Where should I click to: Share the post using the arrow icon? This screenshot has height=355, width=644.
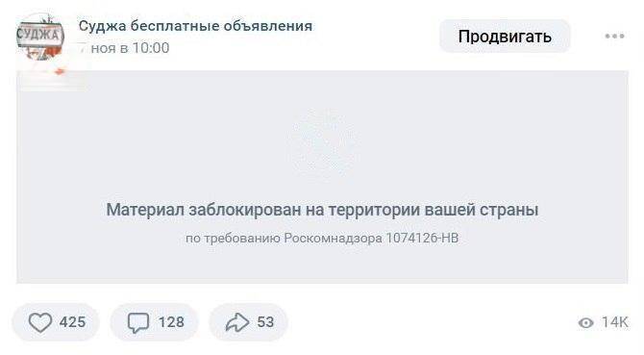[237, 322]
